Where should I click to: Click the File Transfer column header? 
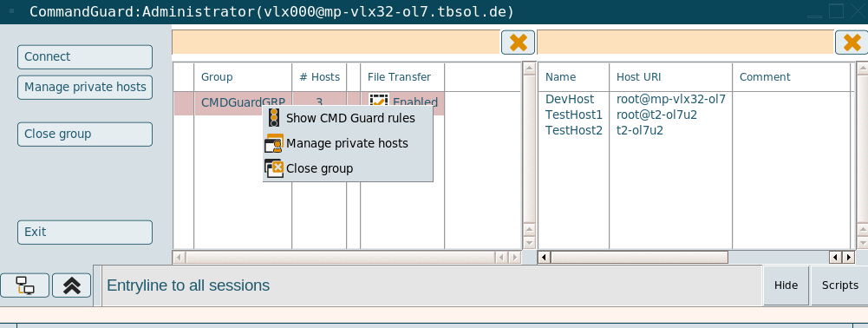coord(402,77)
